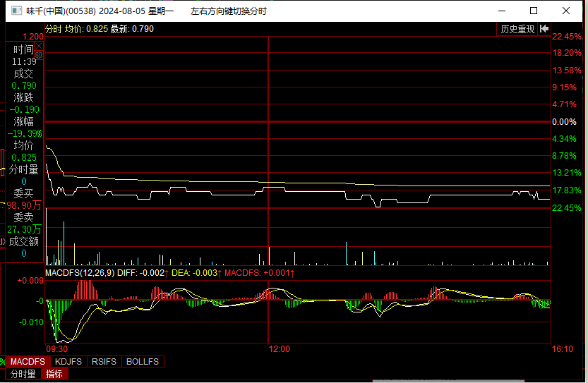
Task: Click the 委买 value 98.90万
Action: (24, 205)
